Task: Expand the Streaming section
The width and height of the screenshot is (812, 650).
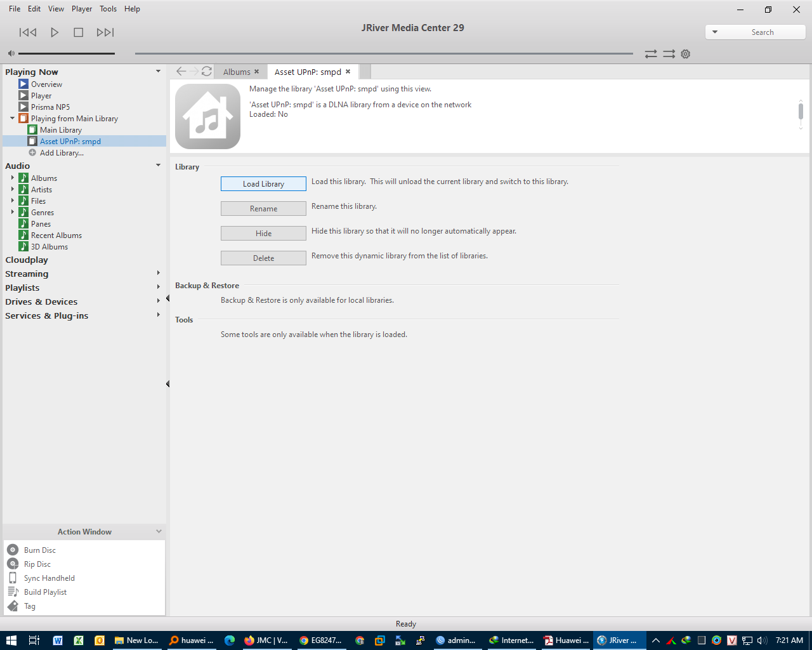Action: 158,273
